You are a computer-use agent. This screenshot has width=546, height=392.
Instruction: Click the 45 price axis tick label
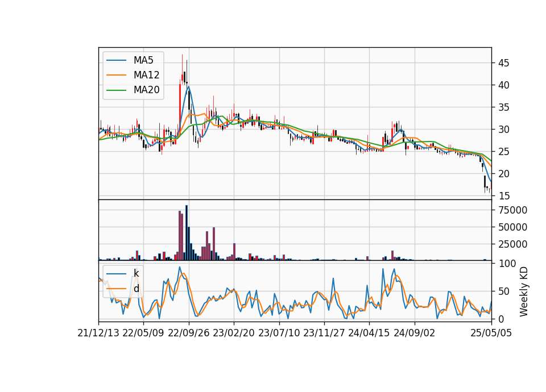(504, 63)
